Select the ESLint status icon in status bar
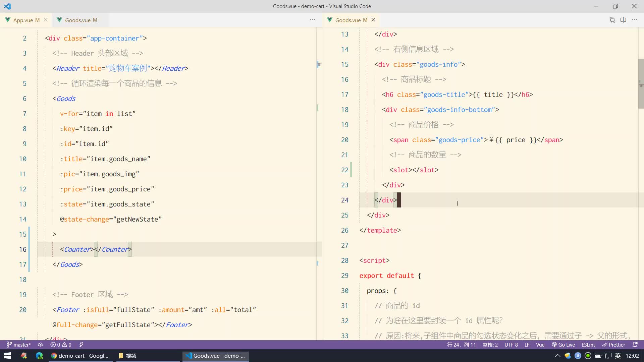Screen dimensions: 644x362 pyautogui.click(x=588, y=344)
